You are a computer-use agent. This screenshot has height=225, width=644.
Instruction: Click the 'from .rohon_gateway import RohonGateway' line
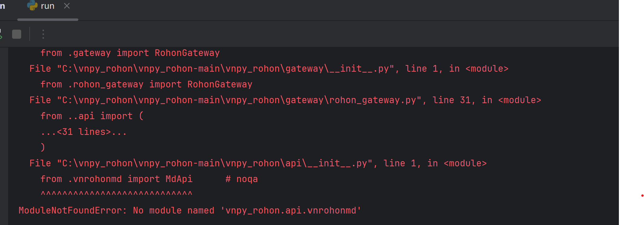146,84
